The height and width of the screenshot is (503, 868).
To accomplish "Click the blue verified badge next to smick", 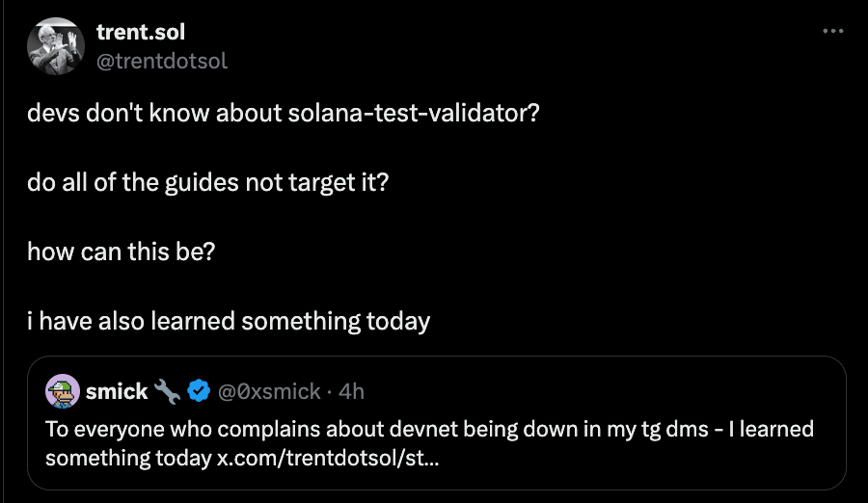I will [199, 391].
